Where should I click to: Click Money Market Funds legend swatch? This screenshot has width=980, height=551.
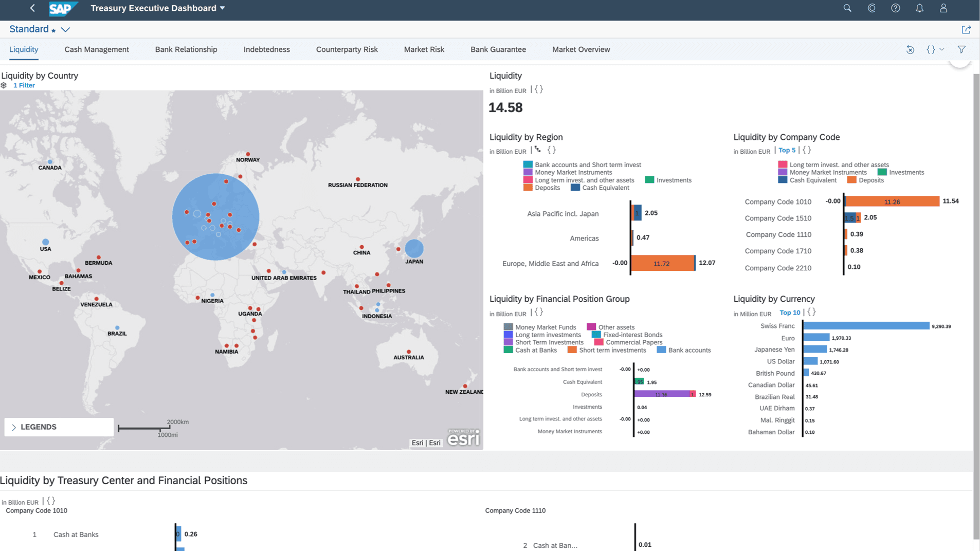508,327
